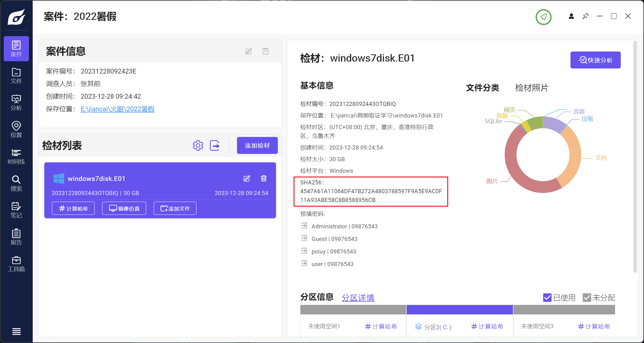The height and width of the screenshot is (343, 644).
Task: Click the green rocket status icon
Action: tap(543, 17)
